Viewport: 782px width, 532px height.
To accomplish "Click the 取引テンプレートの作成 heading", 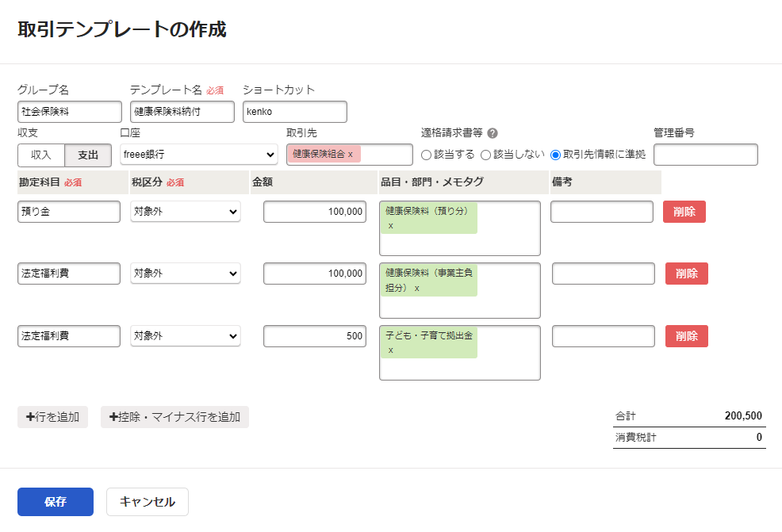I will tap(122, 29).
